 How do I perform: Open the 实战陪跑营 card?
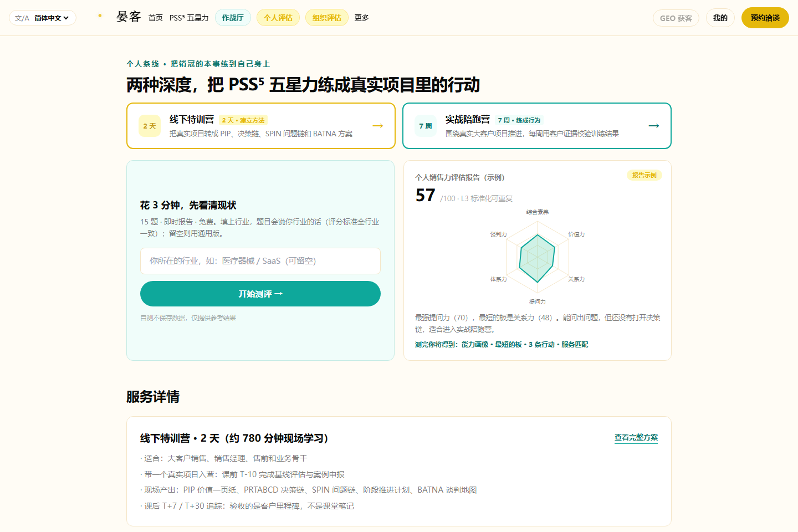[537, 126]
